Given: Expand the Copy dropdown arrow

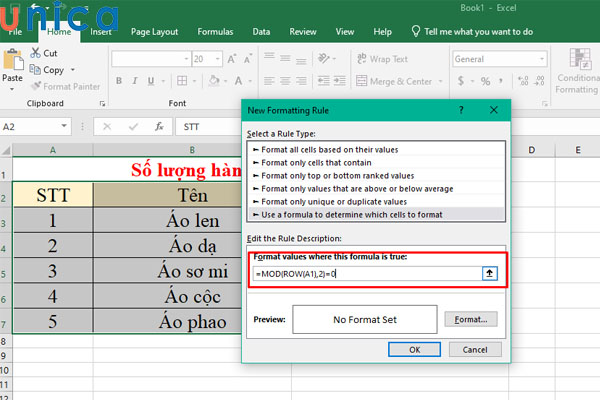Looking at the screenshot, I should click(x=72, y=70).
